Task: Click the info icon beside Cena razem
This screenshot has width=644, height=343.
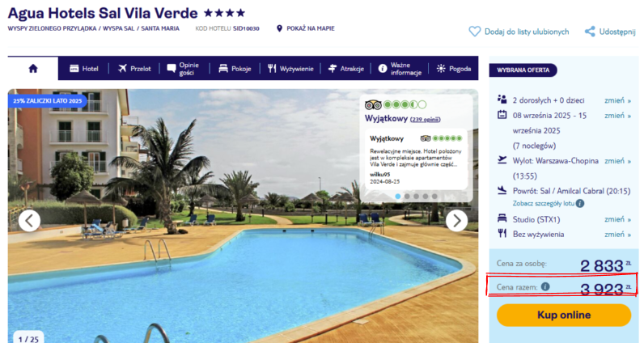Action: [x=545, y=286]
